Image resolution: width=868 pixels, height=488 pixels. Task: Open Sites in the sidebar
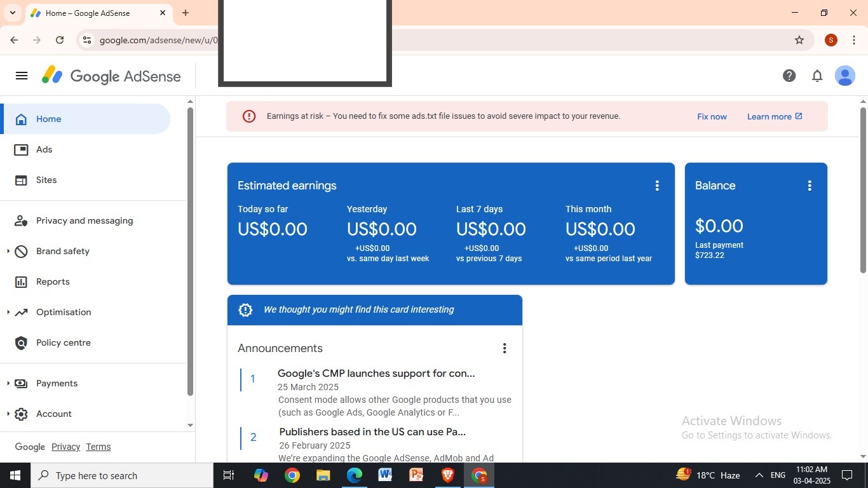[x=85, y=180]
